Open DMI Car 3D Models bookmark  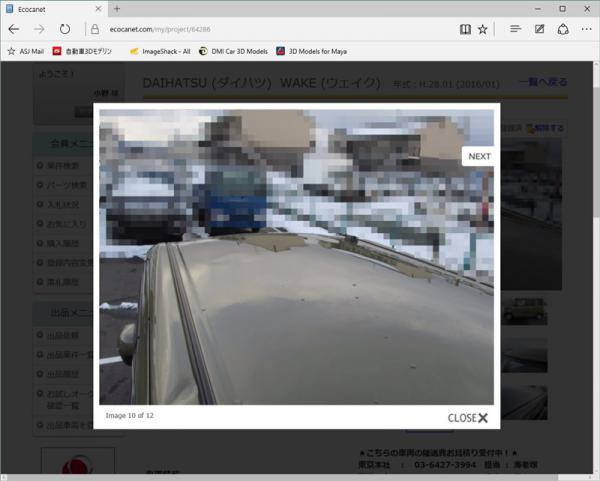pyautogui.click(x=233, y=51)
